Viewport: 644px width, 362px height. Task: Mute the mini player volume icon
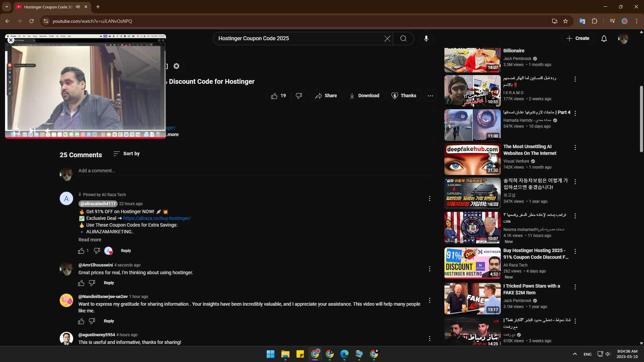[48, 130]
